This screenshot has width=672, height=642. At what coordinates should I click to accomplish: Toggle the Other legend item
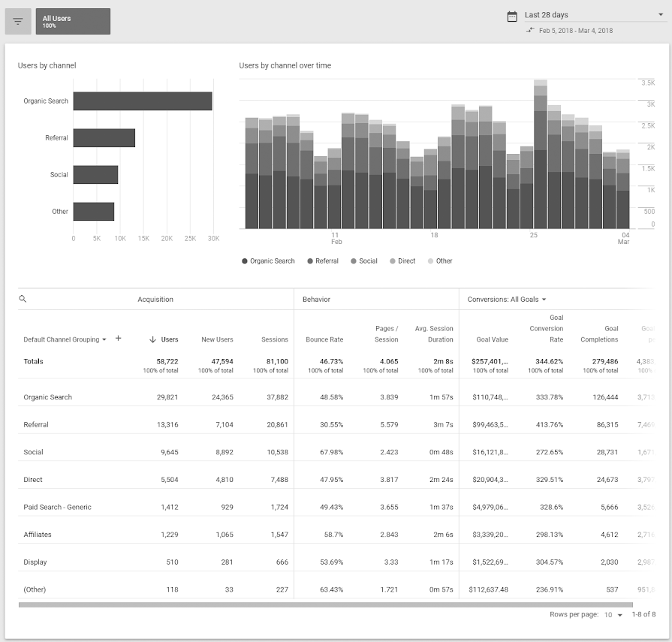click(x=440, y=261)
